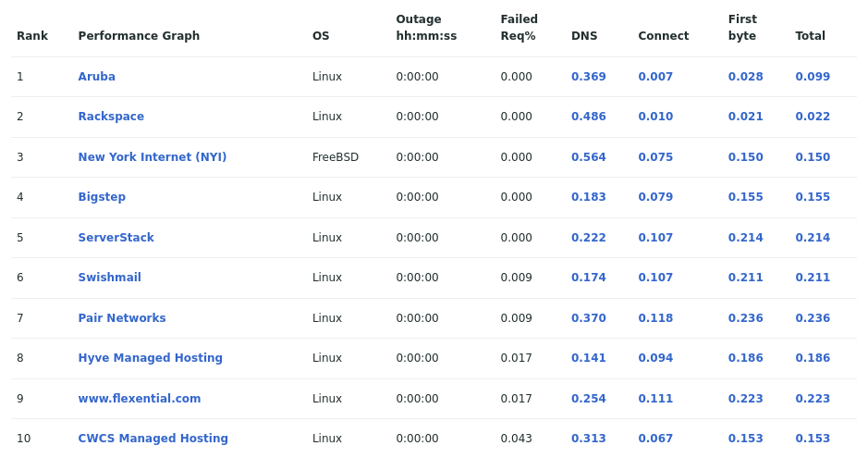Click ServerStack's Total value 0.214

click(x=813, y=237)
